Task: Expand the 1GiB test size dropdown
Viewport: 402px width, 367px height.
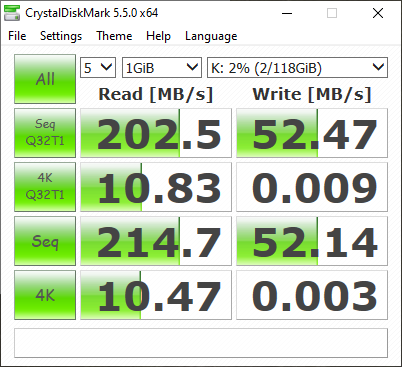Action: pos(162,68)
